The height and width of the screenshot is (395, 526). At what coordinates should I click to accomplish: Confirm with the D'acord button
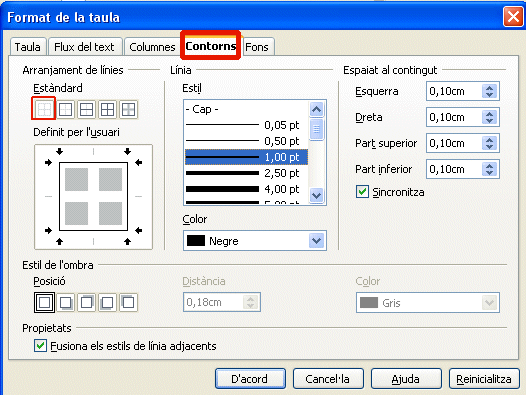point(250,379)
